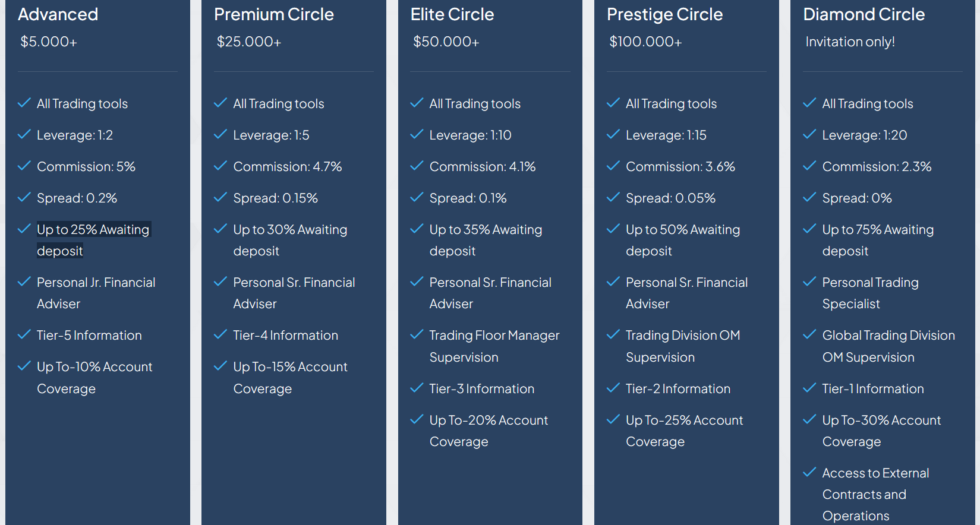980x525 pixels.
Task: Click the Invitation only! label
Action: click(x=850, y=42)
